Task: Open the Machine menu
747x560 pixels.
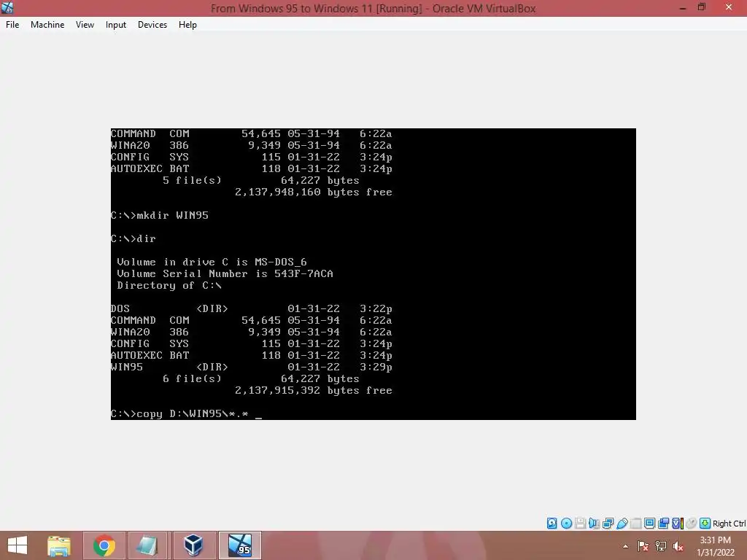Action: (47, 25)
